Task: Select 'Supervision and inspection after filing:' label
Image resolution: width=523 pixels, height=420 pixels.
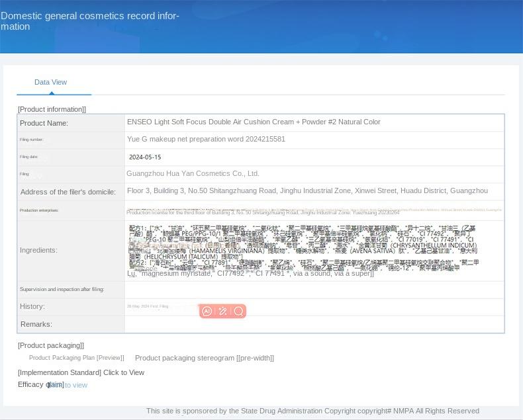Action: click(62, 289)
